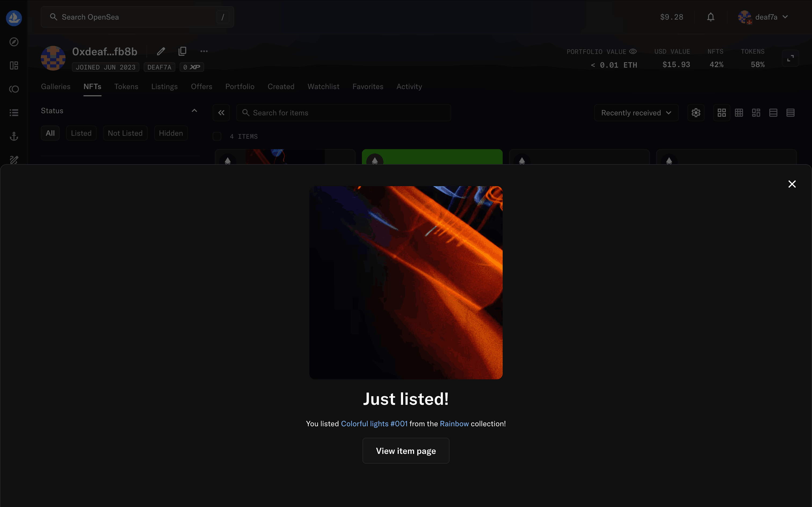Switch to the Activity tab
The height and width of the screenshot is (507, 812).
tap(409, 86)
